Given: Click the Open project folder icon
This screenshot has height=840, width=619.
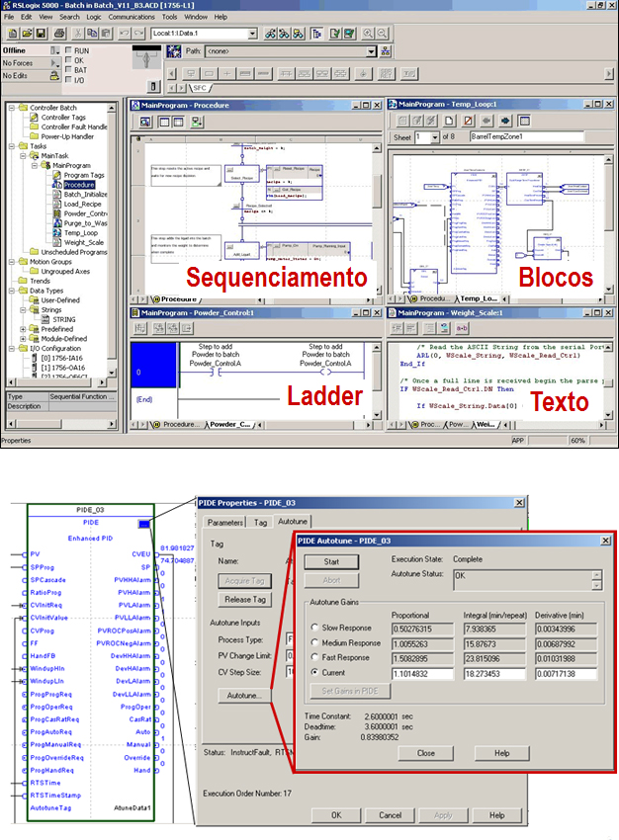Looking at the screenshot, I should tap(27, 34).
